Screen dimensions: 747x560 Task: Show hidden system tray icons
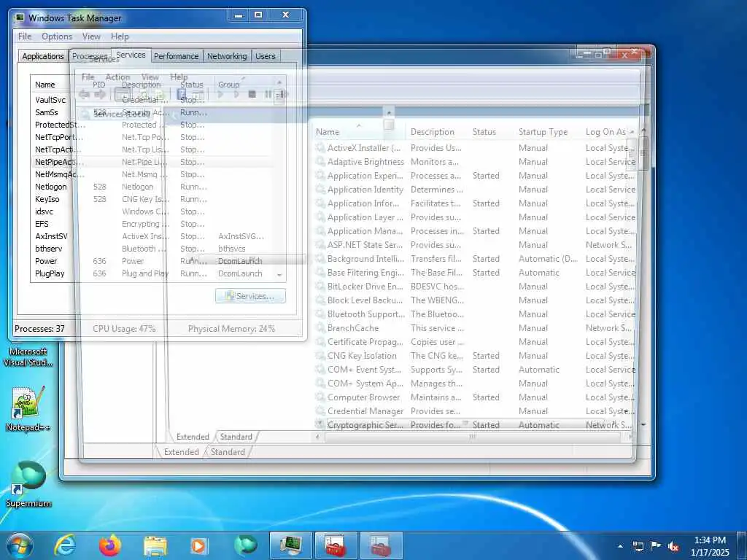620,546
